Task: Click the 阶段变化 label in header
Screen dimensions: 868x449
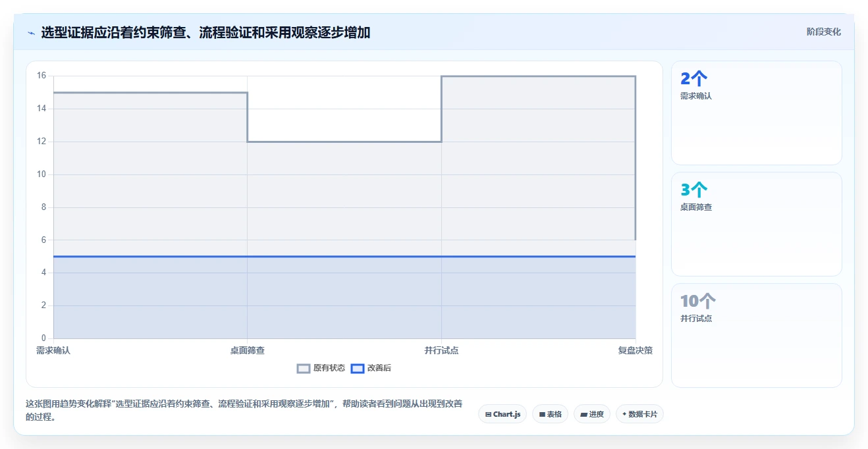Action: point(823,32)
